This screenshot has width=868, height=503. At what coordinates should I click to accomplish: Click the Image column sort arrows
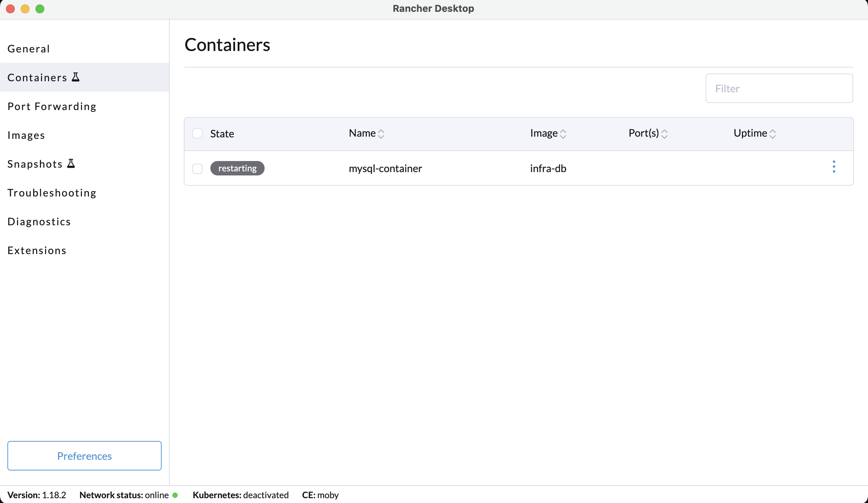click(563, 134)
